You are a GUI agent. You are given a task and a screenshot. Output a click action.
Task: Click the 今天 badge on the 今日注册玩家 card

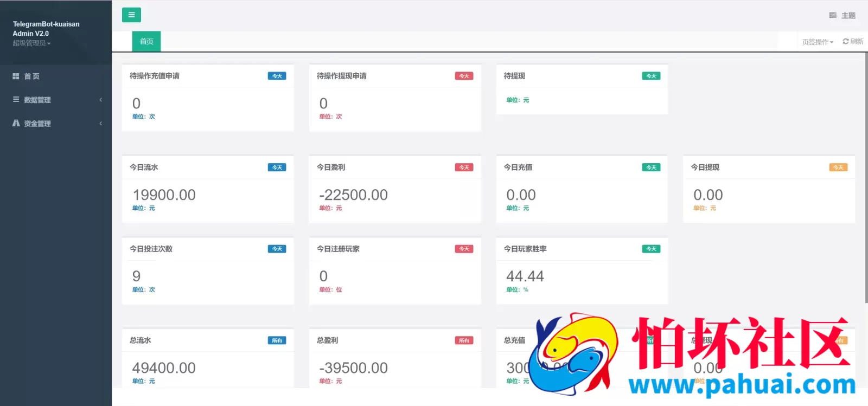[464, 249]
